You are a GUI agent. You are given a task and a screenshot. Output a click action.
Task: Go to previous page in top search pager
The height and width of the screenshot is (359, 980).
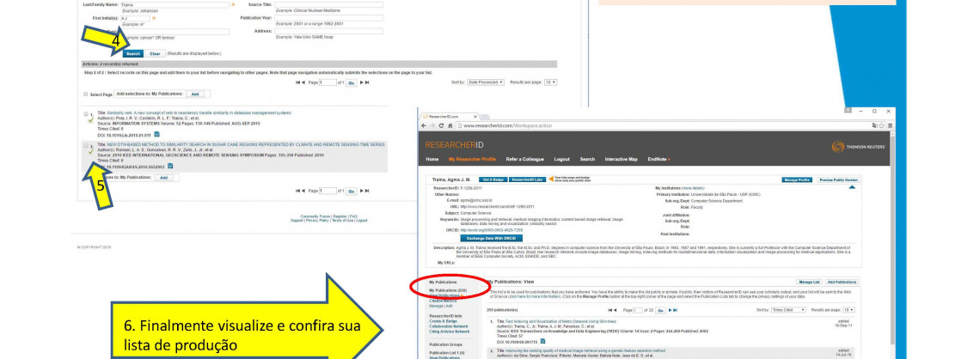pyautogui.click(x=303, y=82)
